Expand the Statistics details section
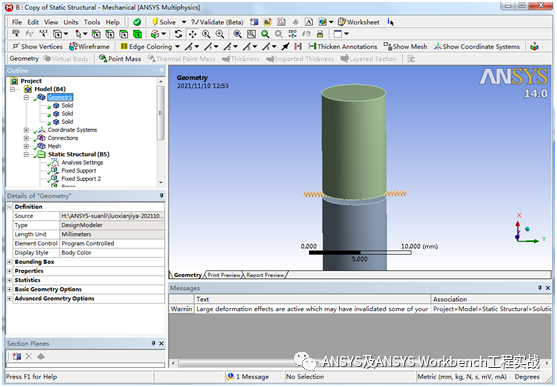Viewport: 557px width, 387px height. [10, 280]
